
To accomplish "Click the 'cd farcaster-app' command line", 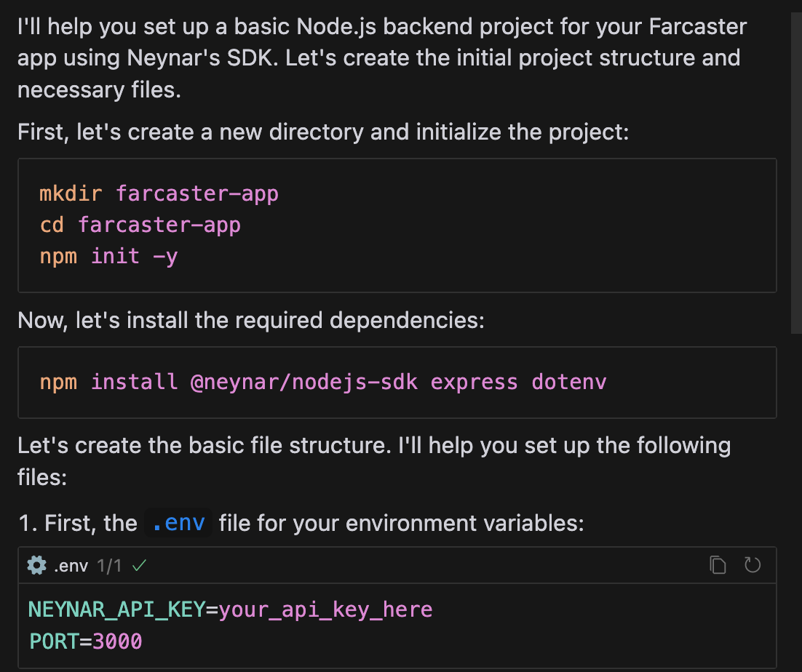I will 140,225.
